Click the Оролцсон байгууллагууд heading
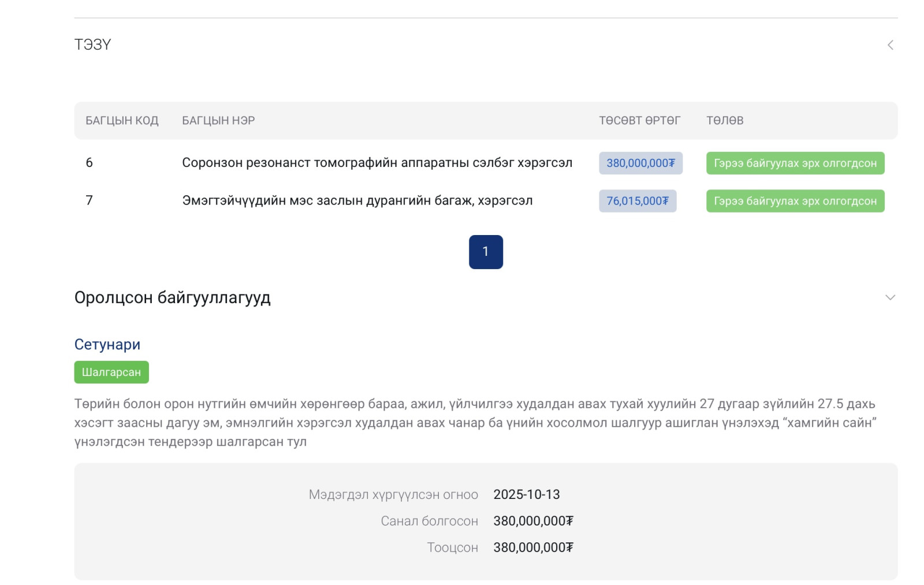 point(172,297)
